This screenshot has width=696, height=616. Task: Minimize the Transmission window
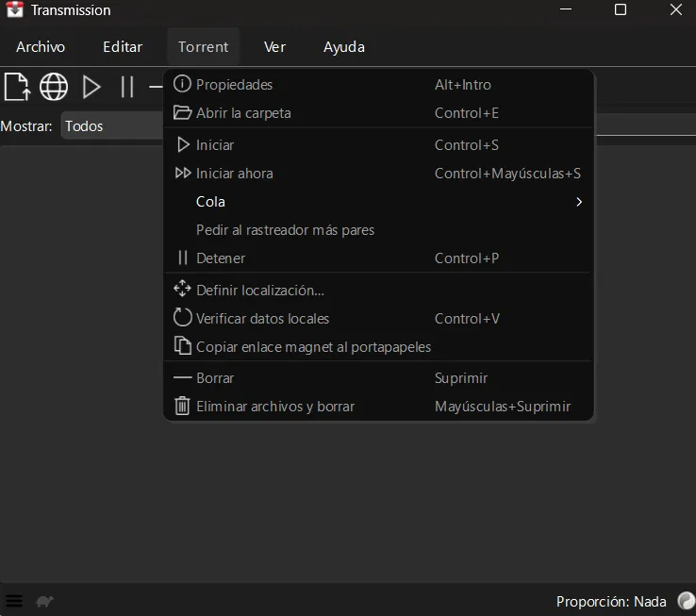tap(566, 9)
